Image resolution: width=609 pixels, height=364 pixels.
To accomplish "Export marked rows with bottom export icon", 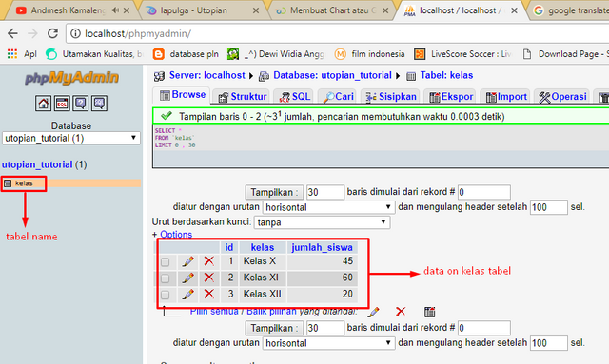I will pos(429,312).
